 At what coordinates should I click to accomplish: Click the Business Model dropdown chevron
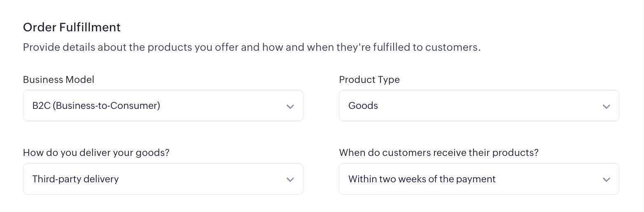point(290,106)
